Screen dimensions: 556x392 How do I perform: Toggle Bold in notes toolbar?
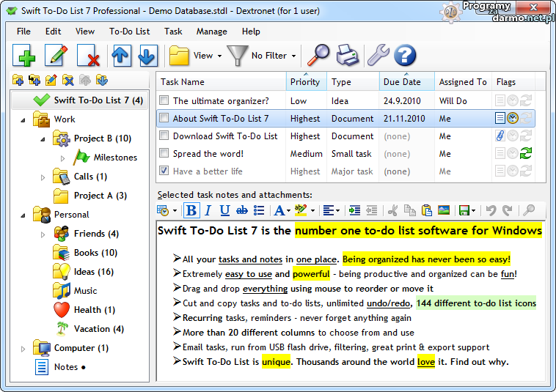point(191,211)
